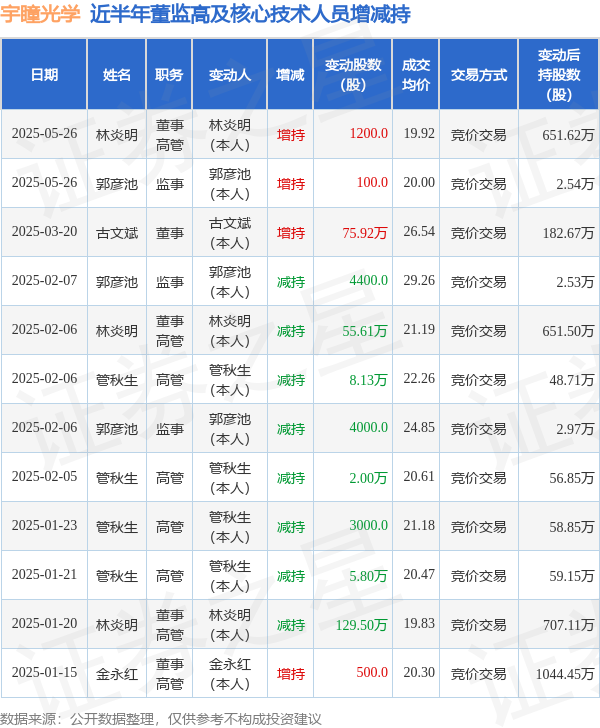Select the holdings value 58.85万
Viewport: 600px width, 728px height.
pyautogui.click(x=572, y=527)
